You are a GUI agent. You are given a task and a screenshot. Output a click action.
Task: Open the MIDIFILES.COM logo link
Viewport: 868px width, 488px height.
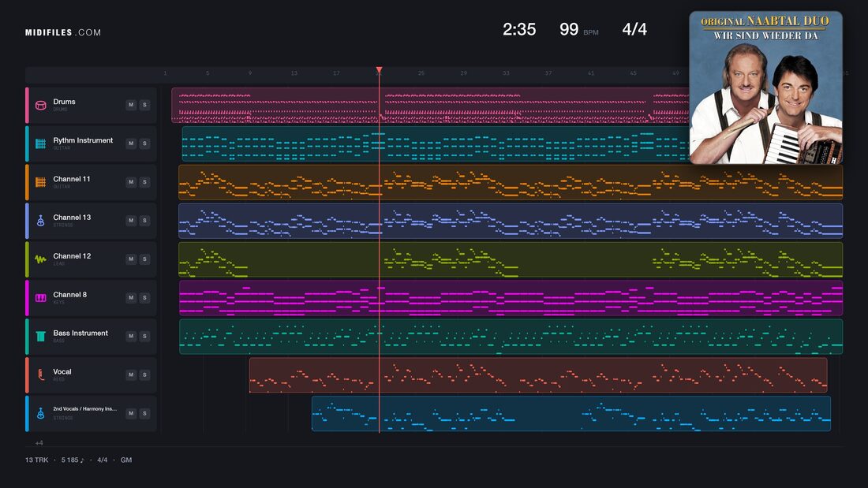pos(63,32)
